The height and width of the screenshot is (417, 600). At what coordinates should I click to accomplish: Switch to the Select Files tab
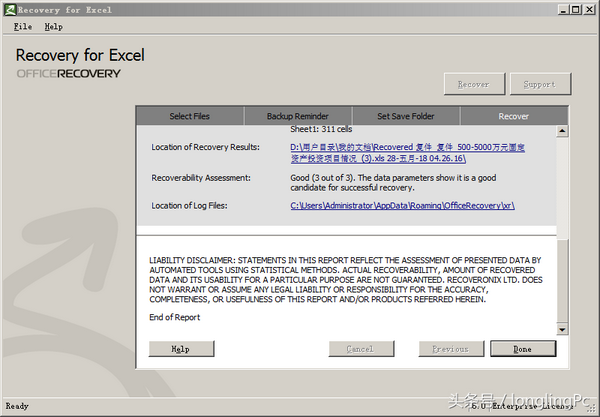point(190,116)
